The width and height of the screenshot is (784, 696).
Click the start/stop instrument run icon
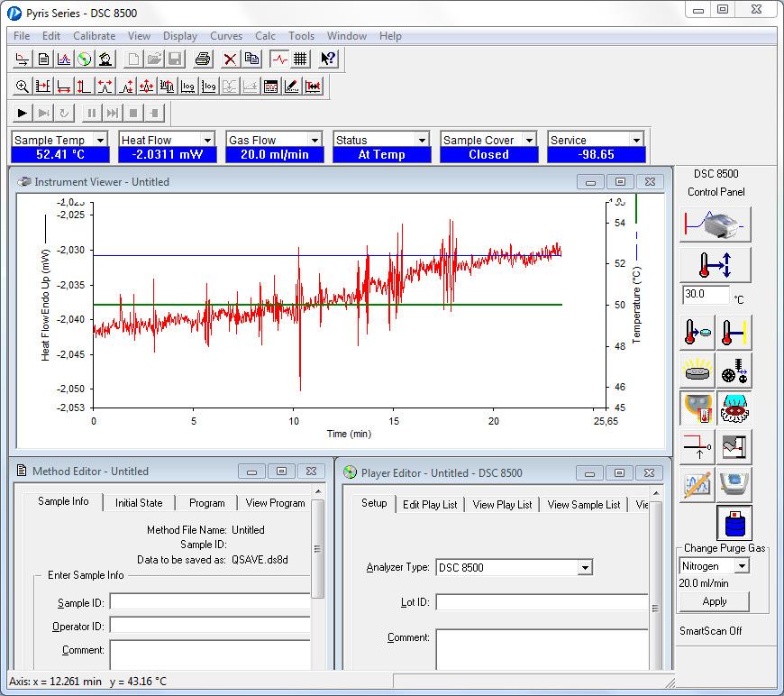pos(715,225)
